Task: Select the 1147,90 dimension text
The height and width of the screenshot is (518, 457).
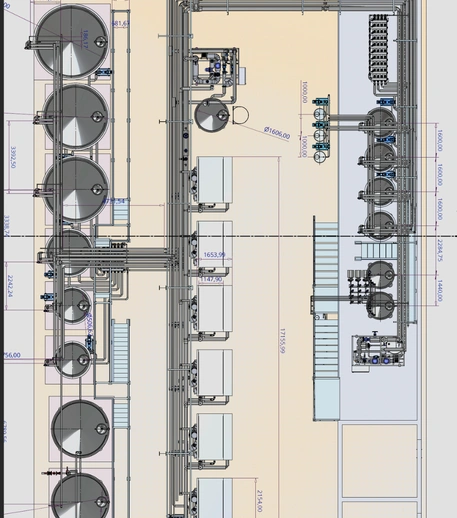Action: (x=211, y=279)
